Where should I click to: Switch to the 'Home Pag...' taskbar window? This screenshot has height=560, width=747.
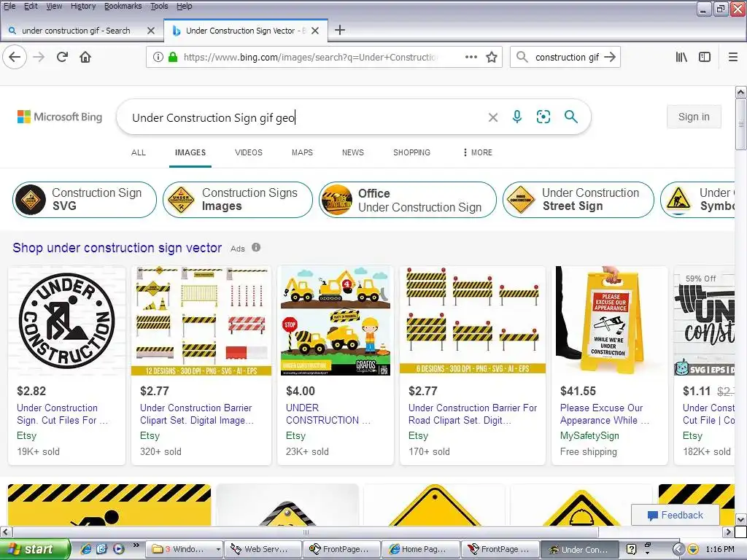(x=420, y=549)
